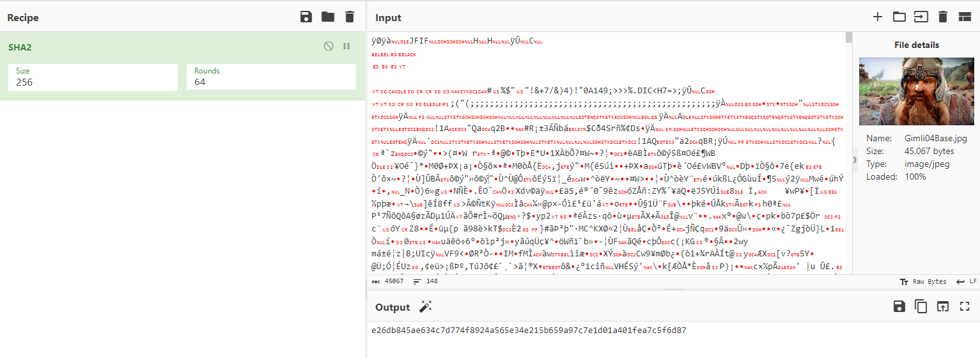Select the SHA2 operation title
Screen dimensions: 980x358
point(21,47)
